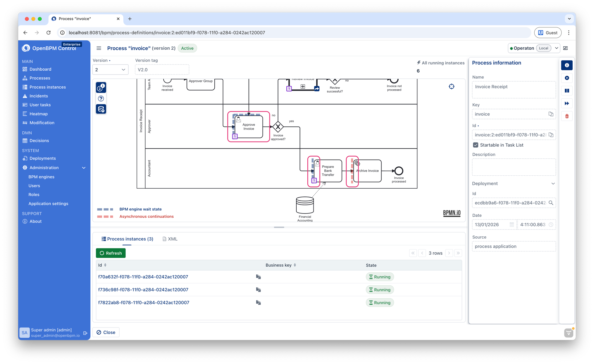This screenshot has height=364, width=594.
Task: Copy the process definition Id
Action: click(551, 135)
